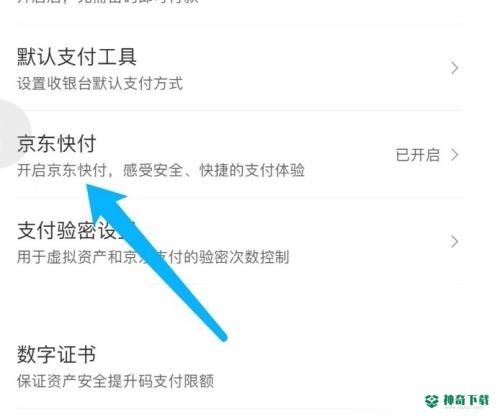Click the 神奇下载 watermark text
The height and width of the screenshot is (419, 500).
tap(466, 400)
